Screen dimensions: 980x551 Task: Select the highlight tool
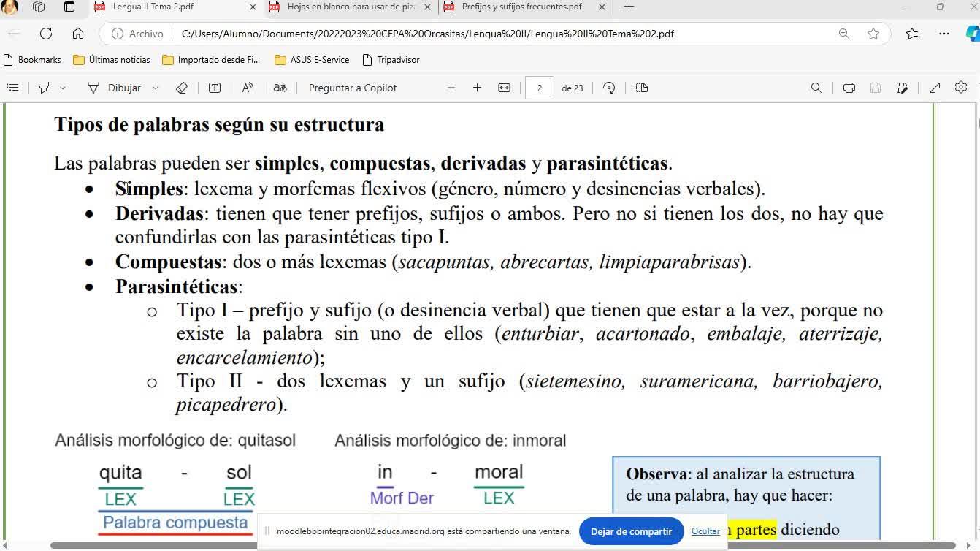pos(44,88)
